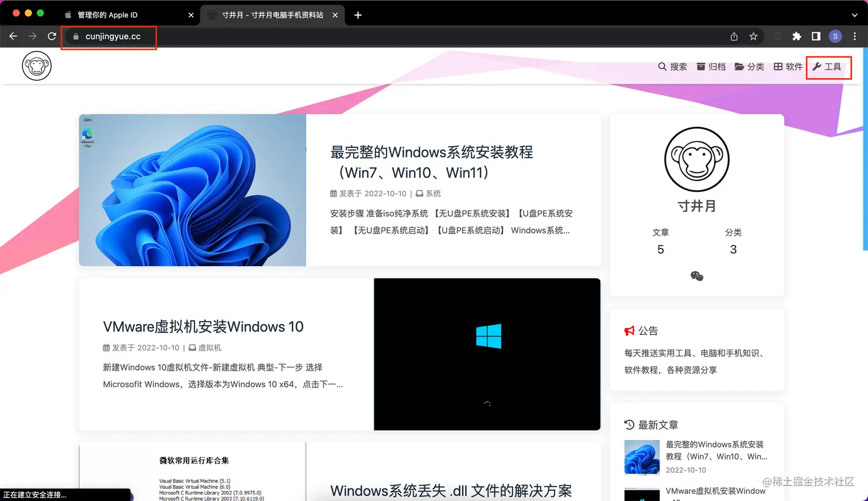Open 软件 in the site navigation

788,67
